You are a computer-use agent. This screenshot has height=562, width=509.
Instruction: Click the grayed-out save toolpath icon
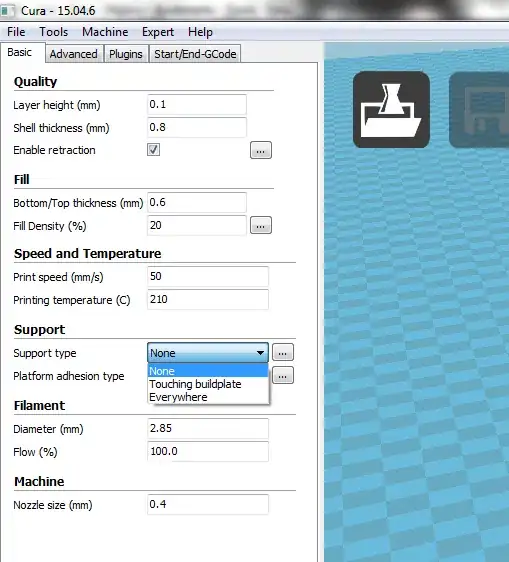coord(479,109)
